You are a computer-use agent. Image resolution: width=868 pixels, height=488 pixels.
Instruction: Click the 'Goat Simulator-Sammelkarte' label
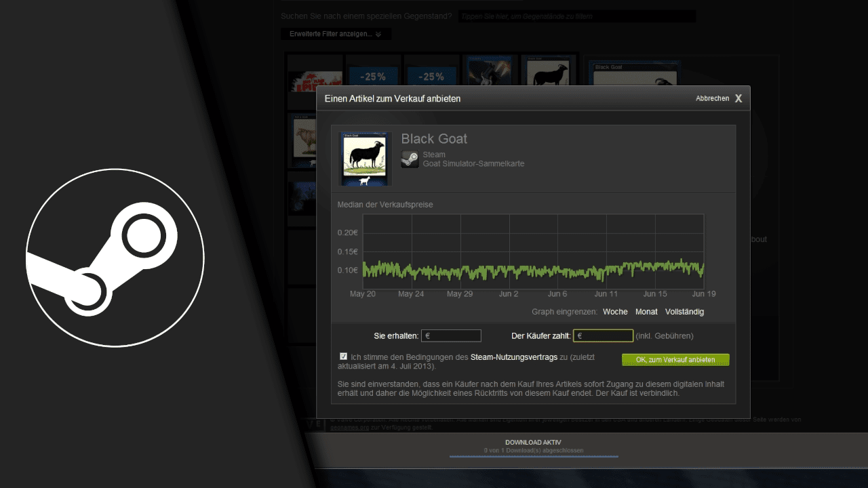473,163
